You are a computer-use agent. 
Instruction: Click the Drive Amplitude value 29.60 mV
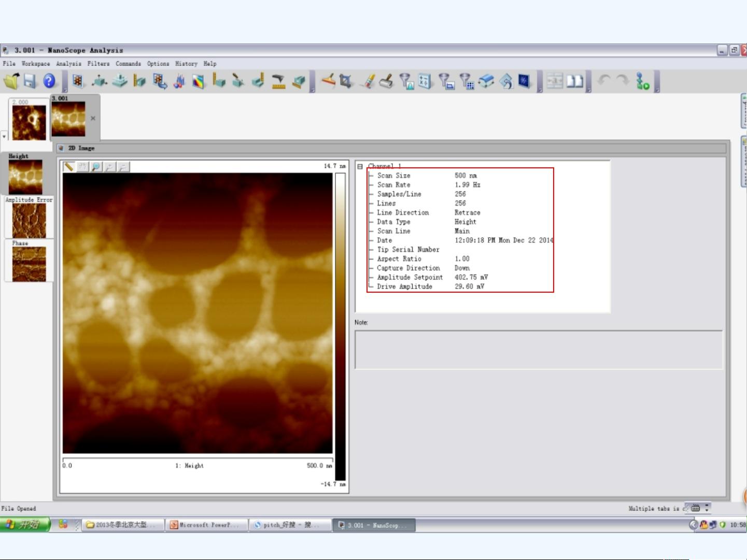tap(469, 286)
